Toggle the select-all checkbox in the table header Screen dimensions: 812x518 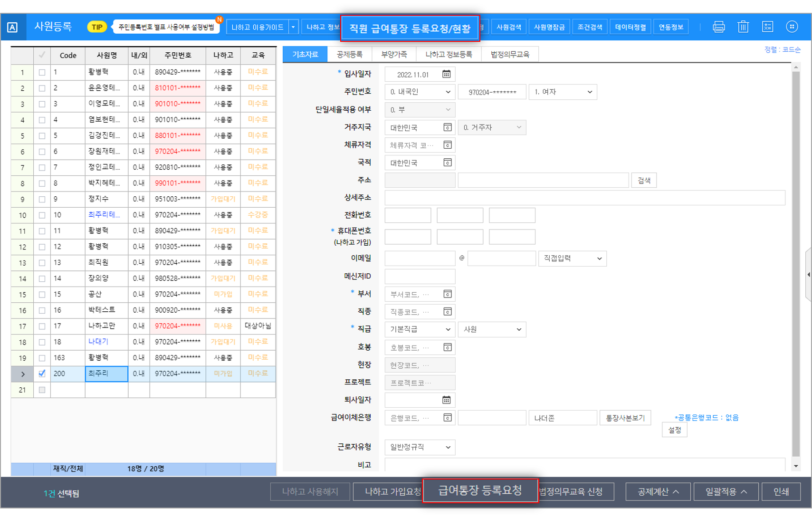(42, 55)
